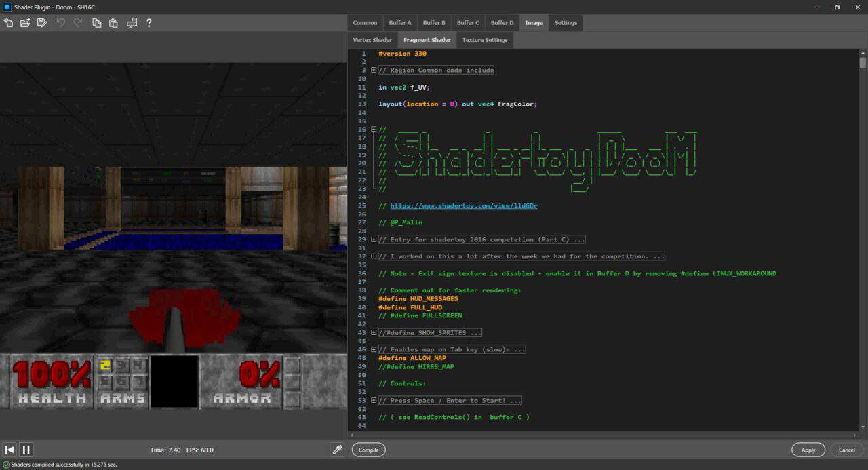Click the Compile button
The image size is (868, 470).
369,450
